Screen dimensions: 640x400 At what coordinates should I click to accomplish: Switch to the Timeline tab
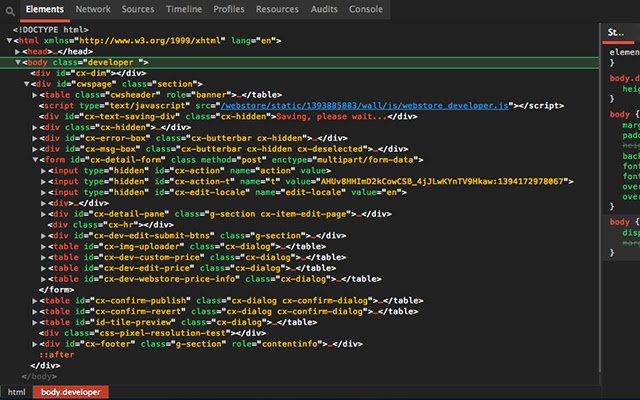coord(184,9)
